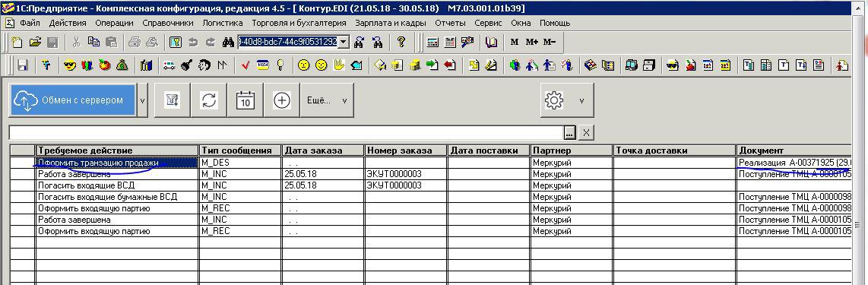Click the scissors Cut icon
Image resolution: width=868 pixels, height=285 pixels.
(77, 42)
